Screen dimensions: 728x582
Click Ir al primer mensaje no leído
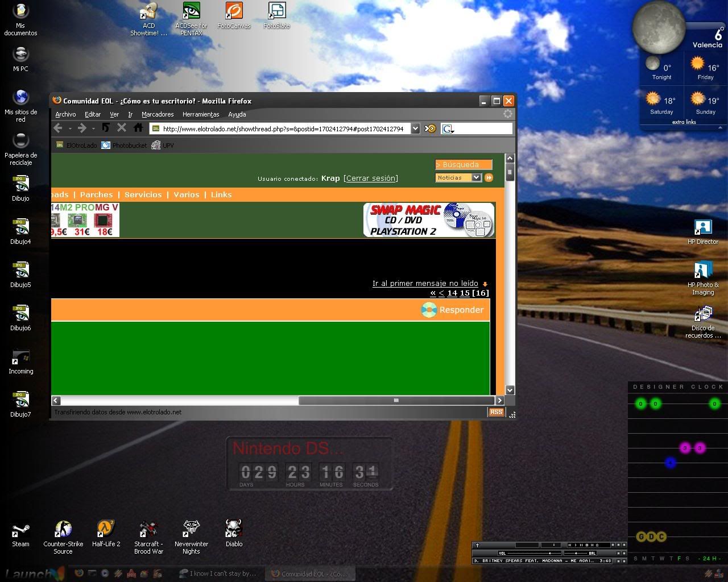425,283
